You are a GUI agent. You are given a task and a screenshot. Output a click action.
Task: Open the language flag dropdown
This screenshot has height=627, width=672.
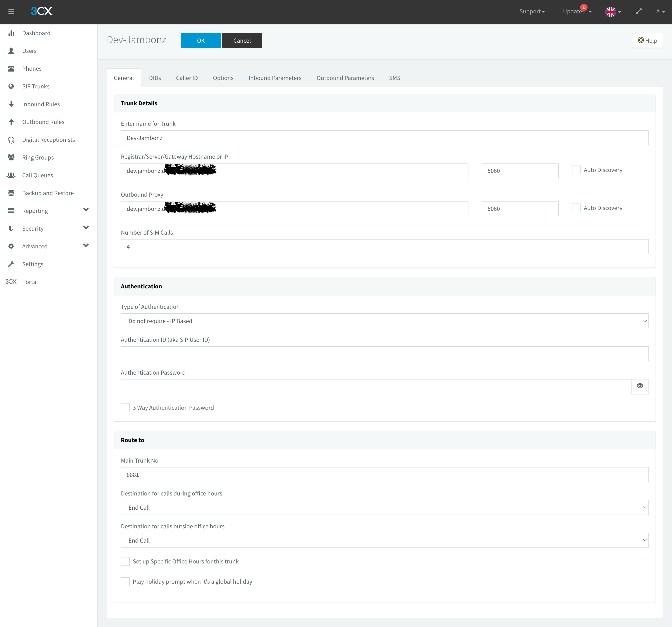[613, 12]
